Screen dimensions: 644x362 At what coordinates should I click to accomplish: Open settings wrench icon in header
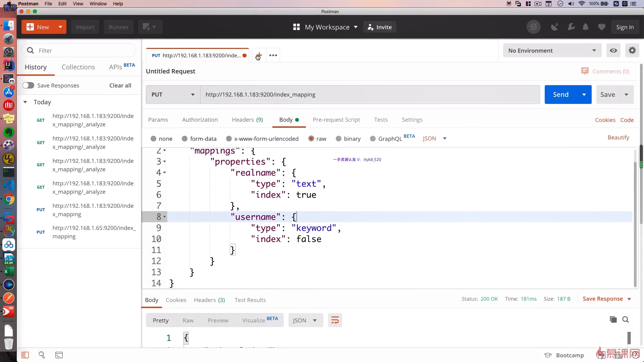tap(571, 27)
